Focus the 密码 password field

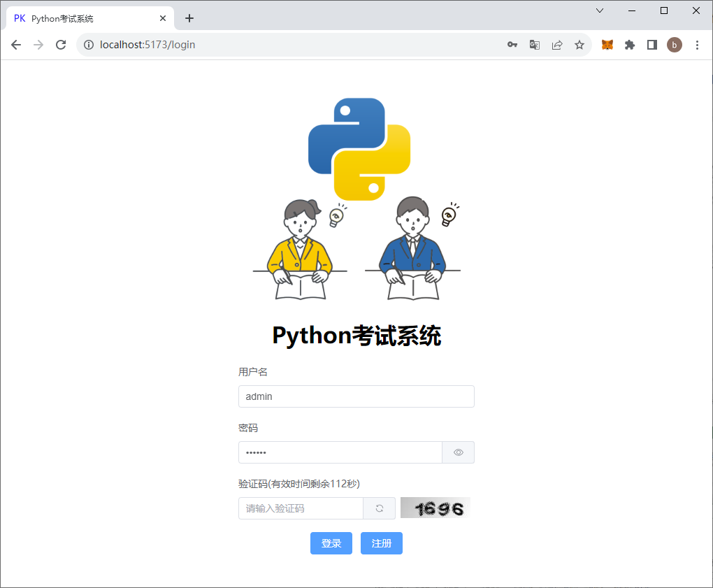point(340,452)
